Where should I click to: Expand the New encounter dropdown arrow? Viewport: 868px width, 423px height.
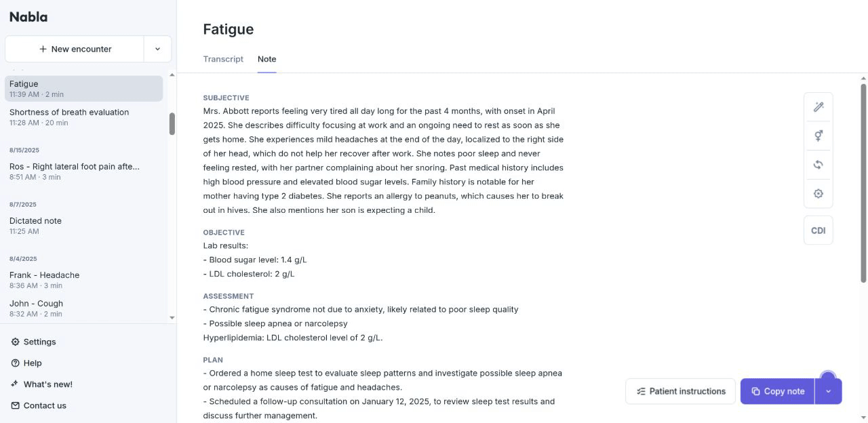coord(157,49)
